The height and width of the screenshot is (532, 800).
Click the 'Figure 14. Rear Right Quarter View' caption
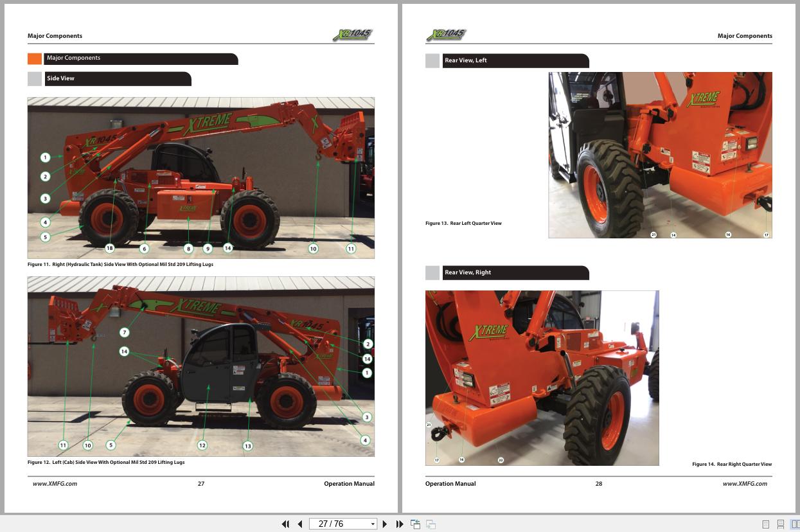(732, 464)
